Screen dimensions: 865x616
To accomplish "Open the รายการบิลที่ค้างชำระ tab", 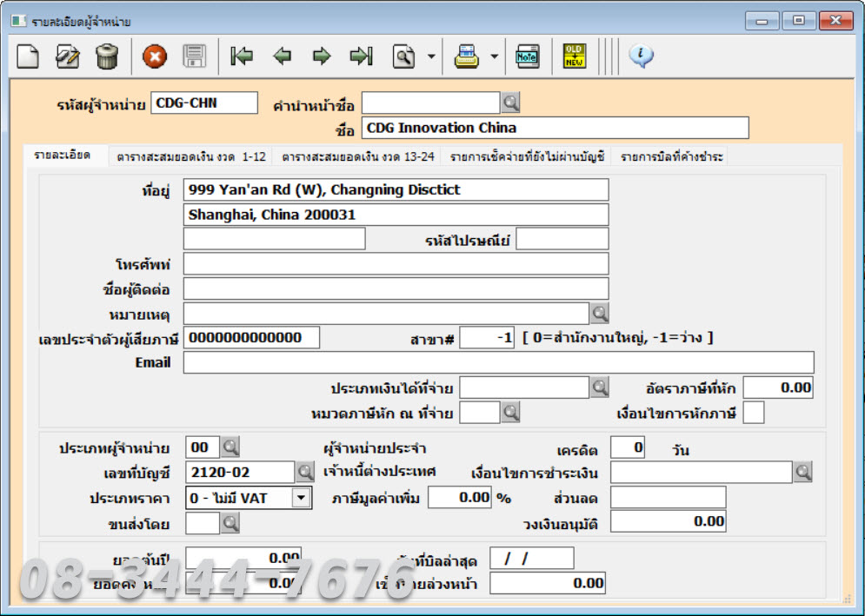I will [670, 157].
